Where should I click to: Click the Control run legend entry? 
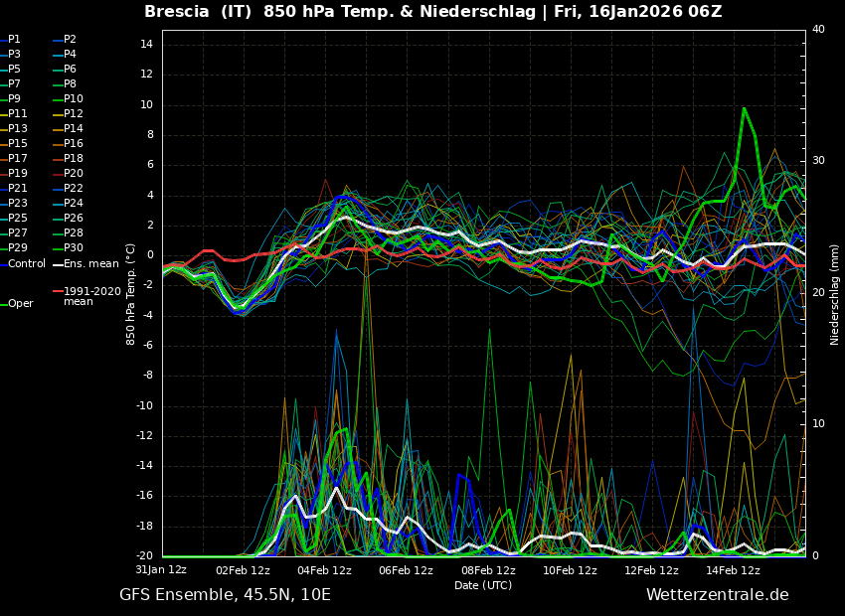click(x=26, y=264)
